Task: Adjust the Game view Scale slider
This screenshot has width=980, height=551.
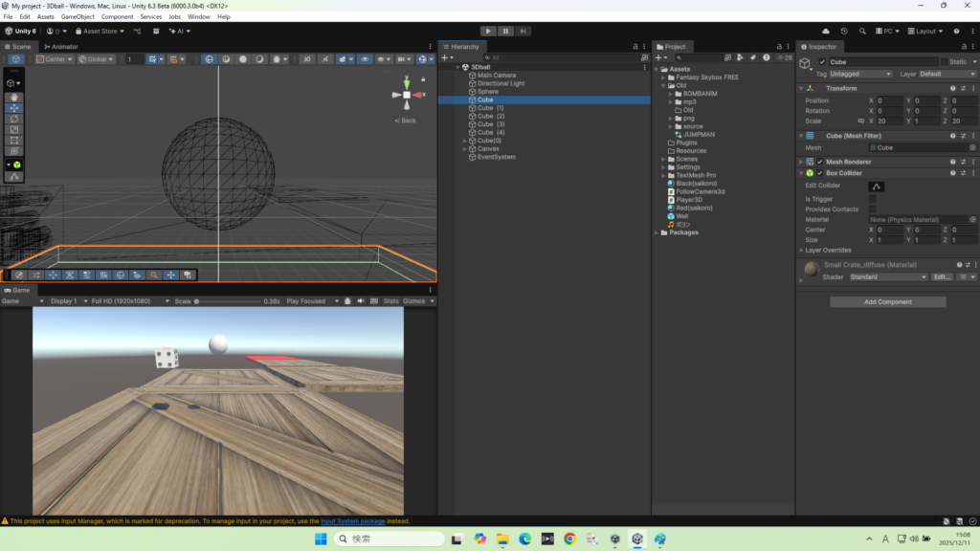Action: (x=198, y=301)
